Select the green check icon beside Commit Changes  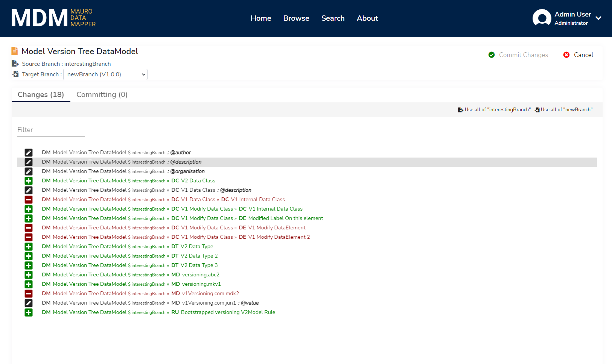tap(492, 55)
